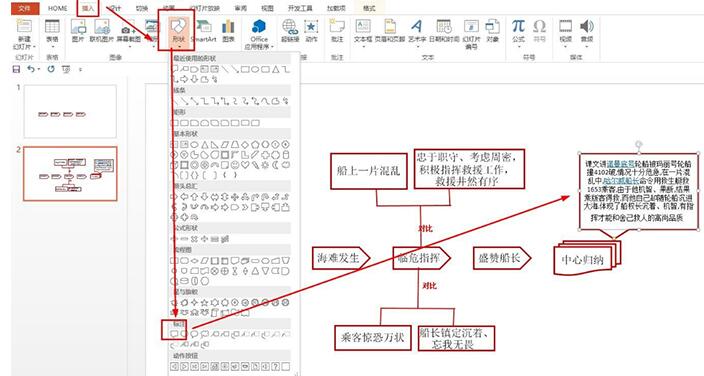Select slide 1 thumbnail in the slide panel
The width and height of the screenshot is (704, 376).
click(x=70, y=111)
